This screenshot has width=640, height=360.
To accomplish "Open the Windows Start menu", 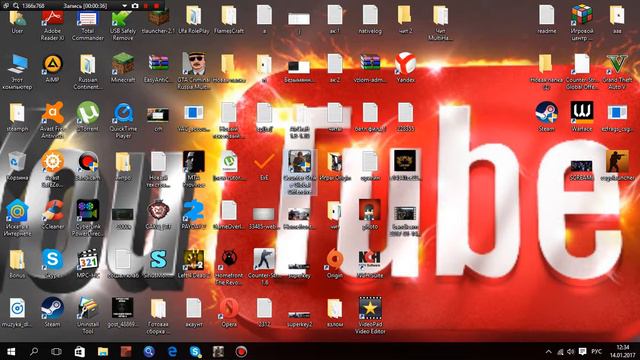I will click(11, 351).
